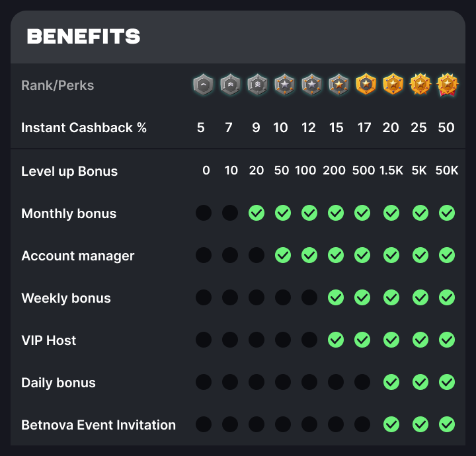Viewport: 476px width, 456px height.
Task: Click first green checkmark in Daily bonus row
Action: tap(391, 382)
